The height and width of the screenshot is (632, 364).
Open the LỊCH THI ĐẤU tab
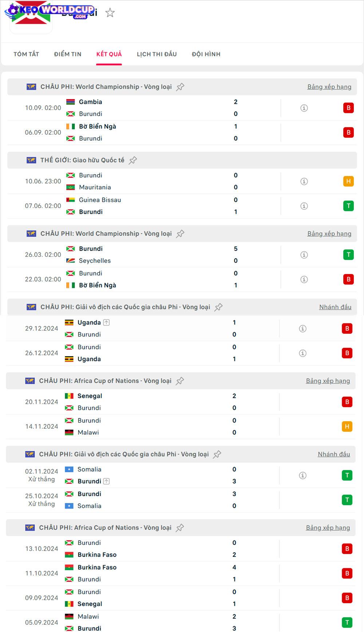coord(157,54)
